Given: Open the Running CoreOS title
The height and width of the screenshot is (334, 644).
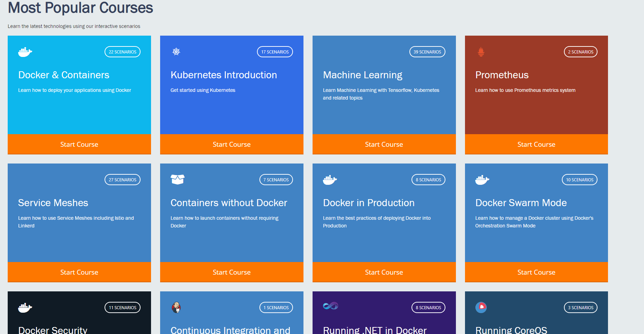Looking at the screenshot, I should (x=511, y=330).
